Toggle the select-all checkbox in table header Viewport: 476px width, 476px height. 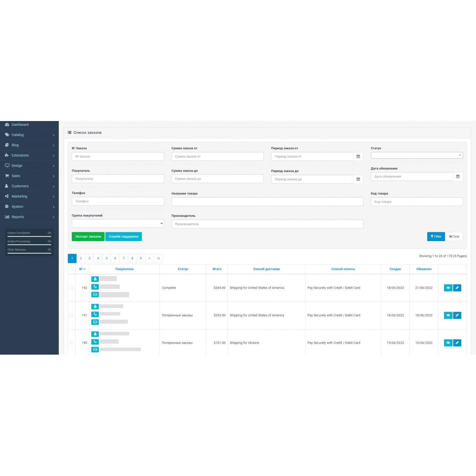(72, 269)
